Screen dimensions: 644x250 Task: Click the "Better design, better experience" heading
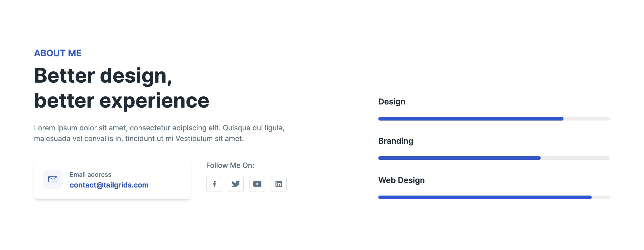[121, 88]
